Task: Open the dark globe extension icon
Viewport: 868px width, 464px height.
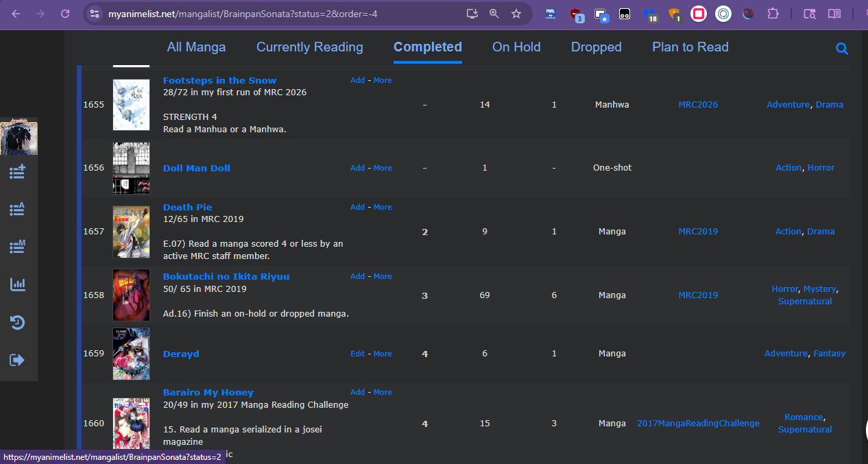Action: [x=748, y=14]
